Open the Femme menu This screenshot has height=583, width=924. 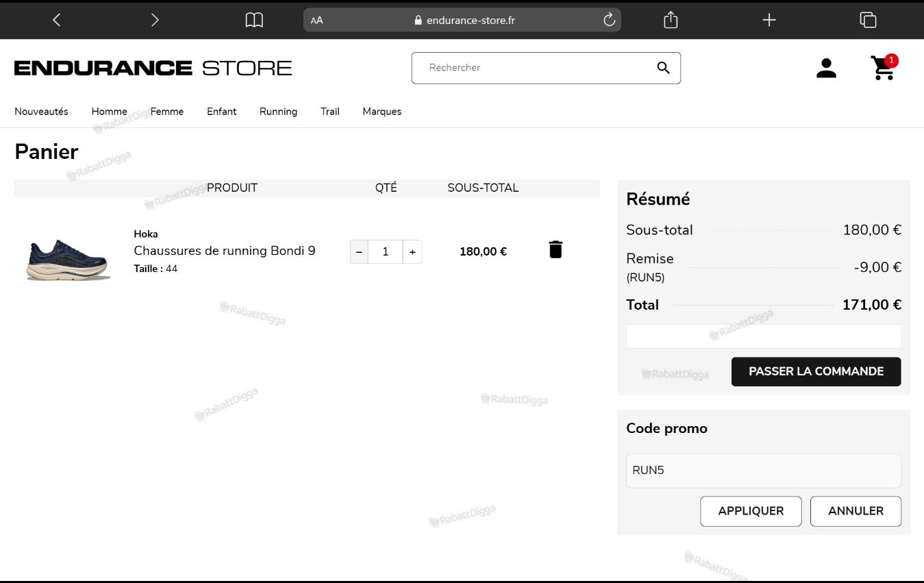pyautogui.click(x=167, y=111)
